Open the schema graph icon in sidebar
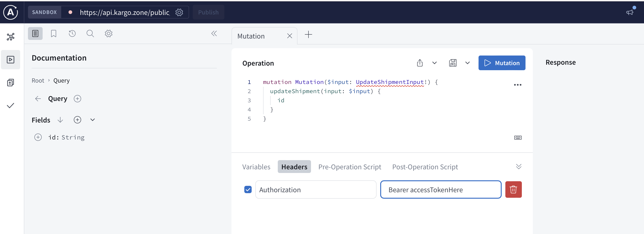The image size is (644, 234). pos(11,36)
